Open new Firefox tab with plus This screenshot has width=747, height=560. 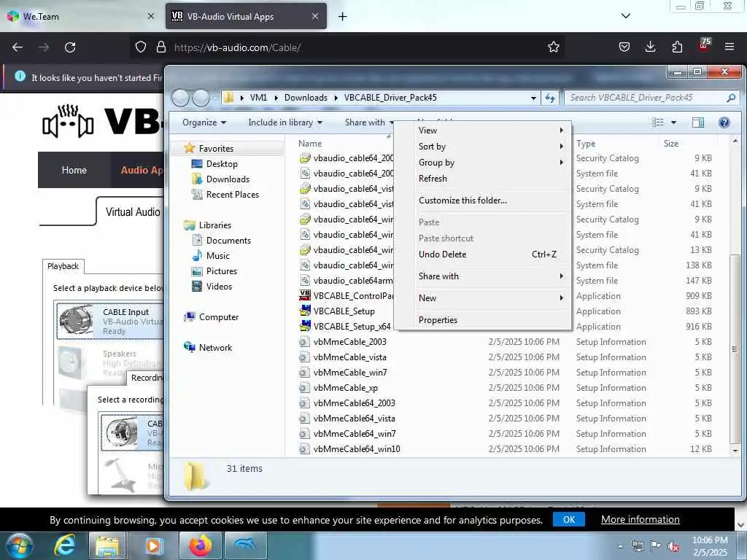(342, 17)
